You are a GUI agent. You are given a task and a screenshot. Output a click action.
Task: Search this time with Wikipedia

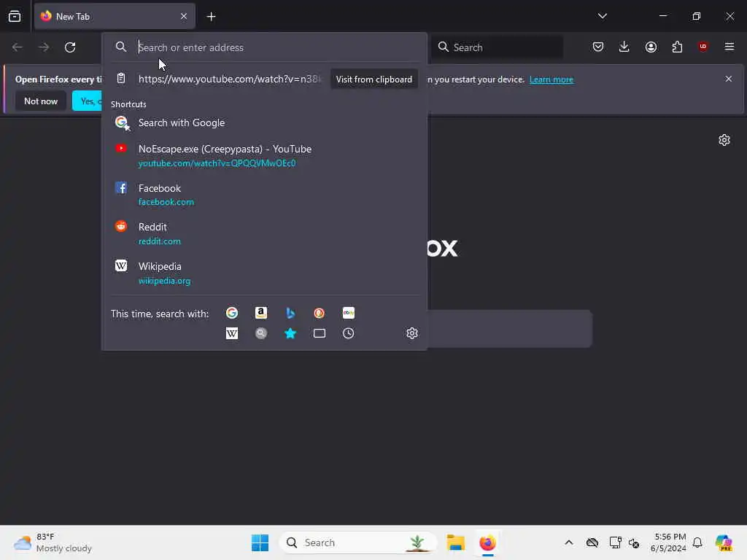(x=232, y=333)
